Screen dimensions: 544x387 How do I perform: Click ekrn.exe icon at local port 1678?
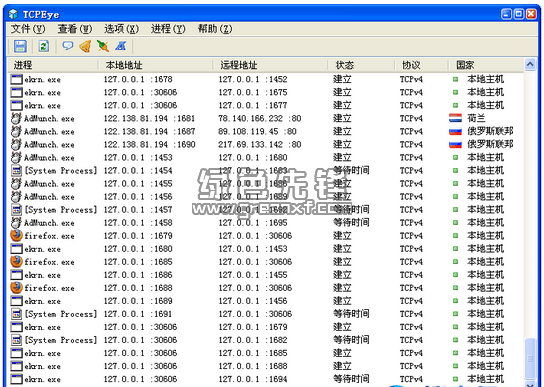click(x=16, y=79)
